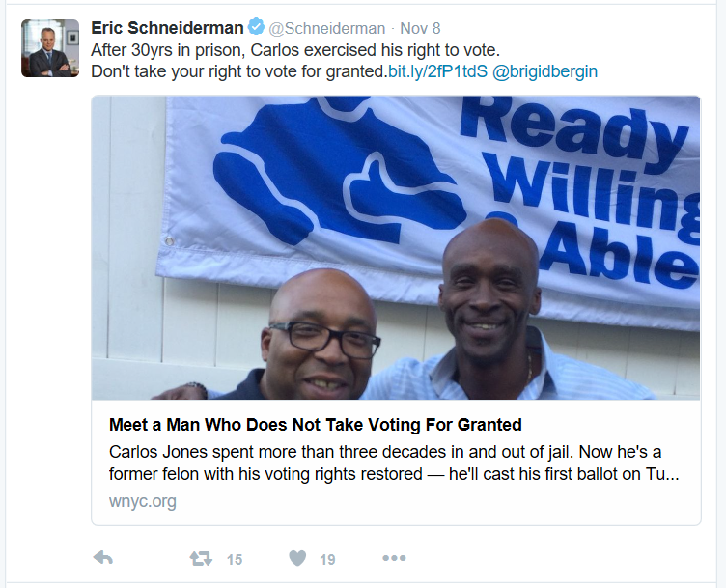Open the @Schneiderman handle link
This screenshot has width=726, height=588.
tap(327, 28)
